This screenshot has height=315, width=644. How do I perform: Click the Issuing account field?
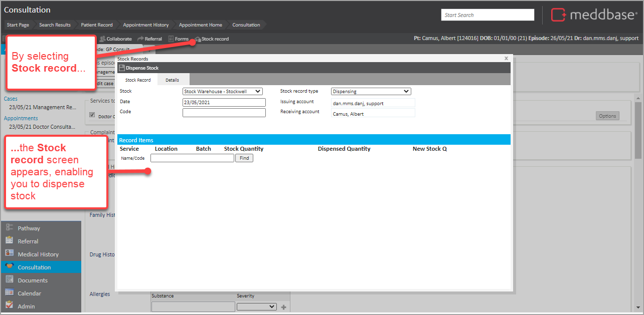pyautogui.click(x=373, y=103)
